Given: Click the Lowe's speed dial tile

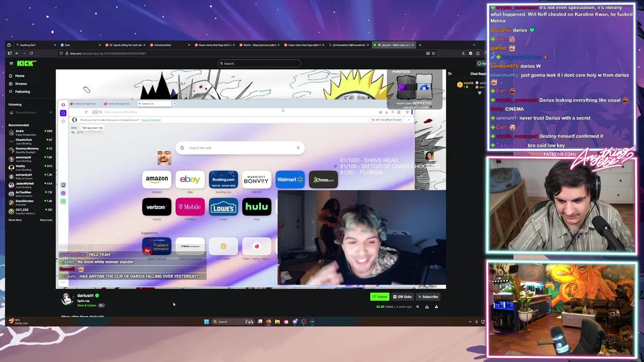Looking at the screenshot, I should [223, 207].
